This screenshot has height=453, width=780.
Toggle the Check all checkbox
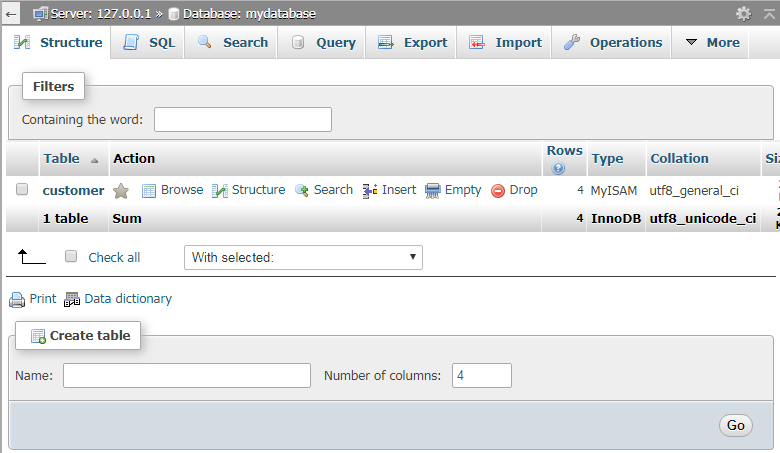click(71, 256)
